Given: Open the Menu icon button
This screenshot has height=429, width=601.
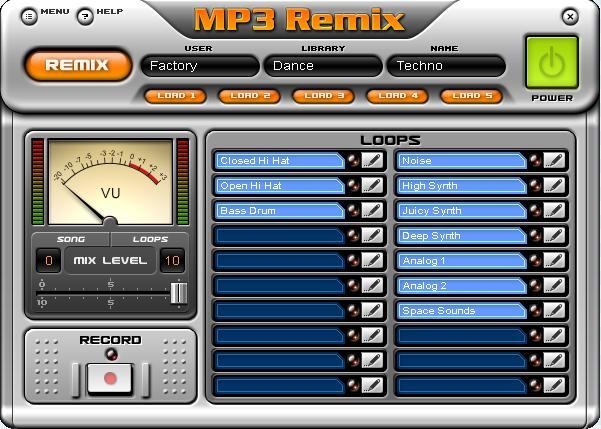Looking at the screenshot, I should [x=29, y=17].
